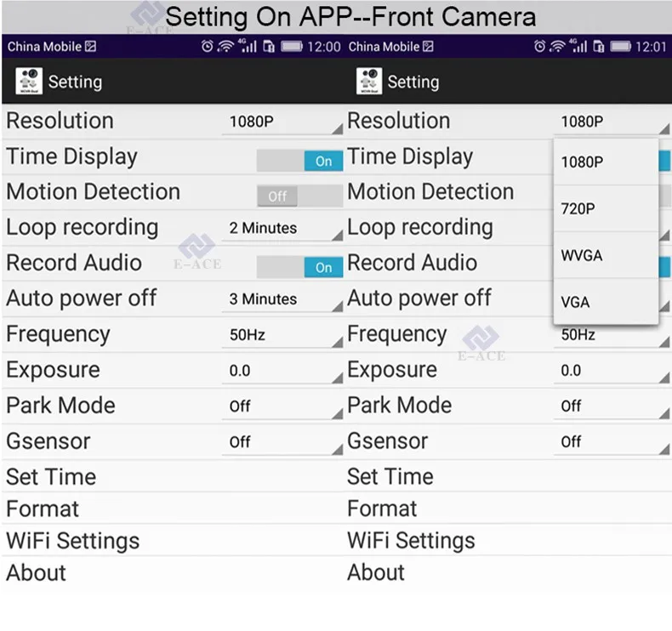
Task: Tap the battery icon next to 12:00
Action: tap(292, 47)
